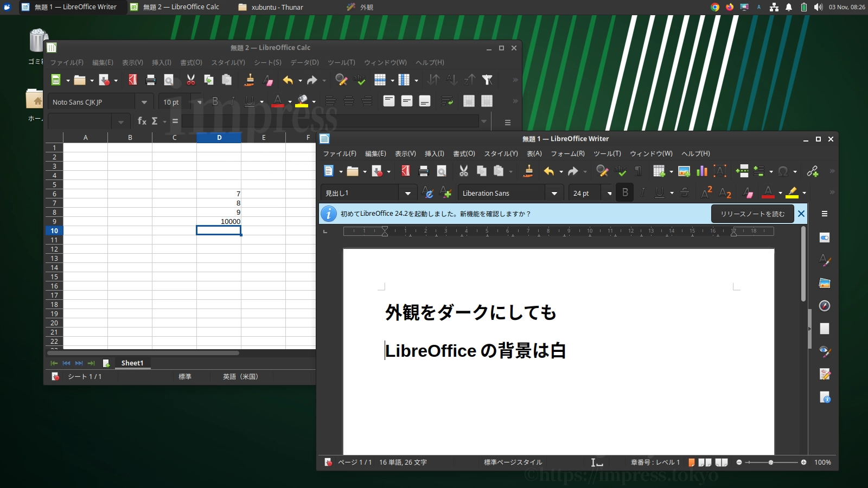Insert image using Writer toolbar icon
This screenshot has width=868, height=488.
click(684, 171)
